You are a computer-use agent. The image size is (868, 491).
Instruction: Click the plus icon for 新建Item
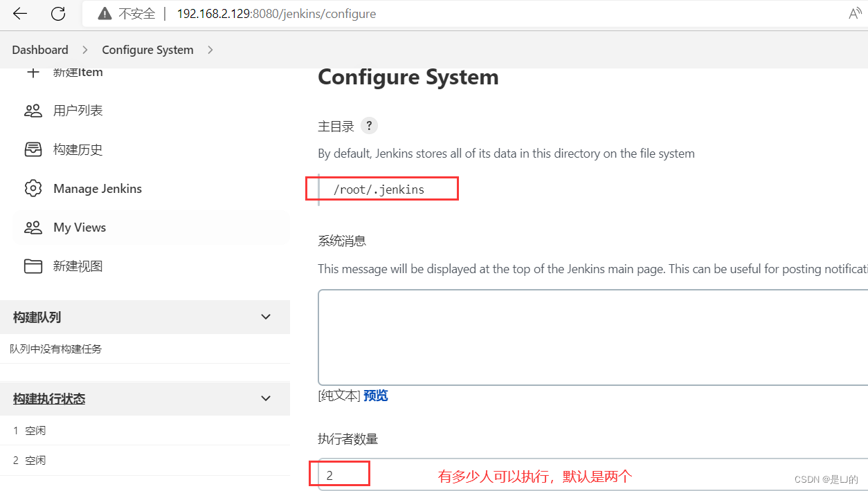click(33, 72)
